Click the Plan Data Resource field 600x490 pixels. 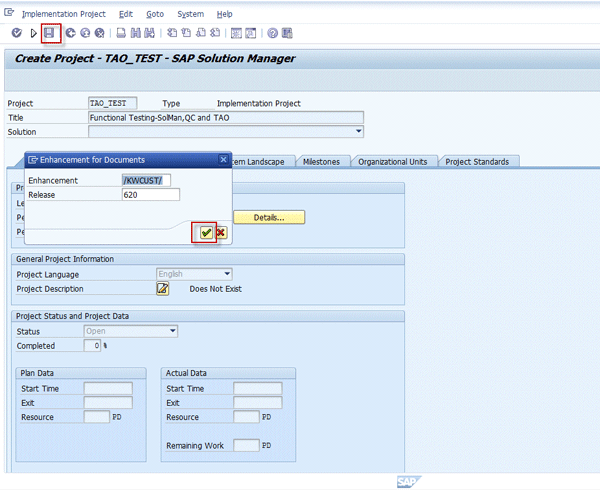coord(97,417)
